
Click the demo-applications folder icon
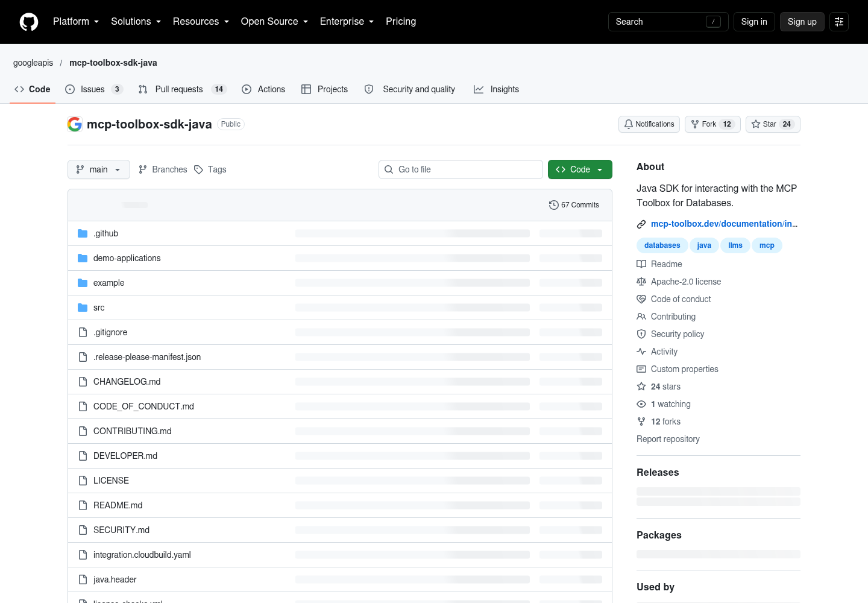pos(83,258)
